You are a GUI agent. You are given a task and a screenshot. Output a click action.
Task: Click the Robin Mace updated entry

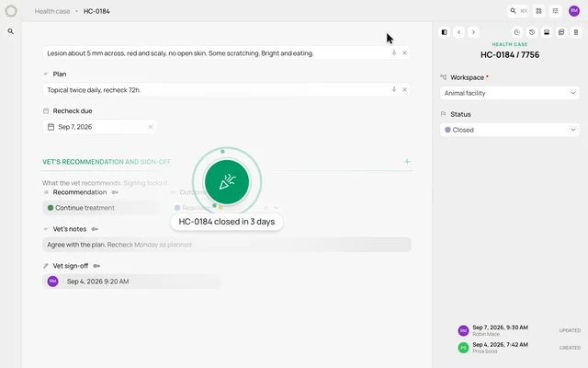point(519,330)
